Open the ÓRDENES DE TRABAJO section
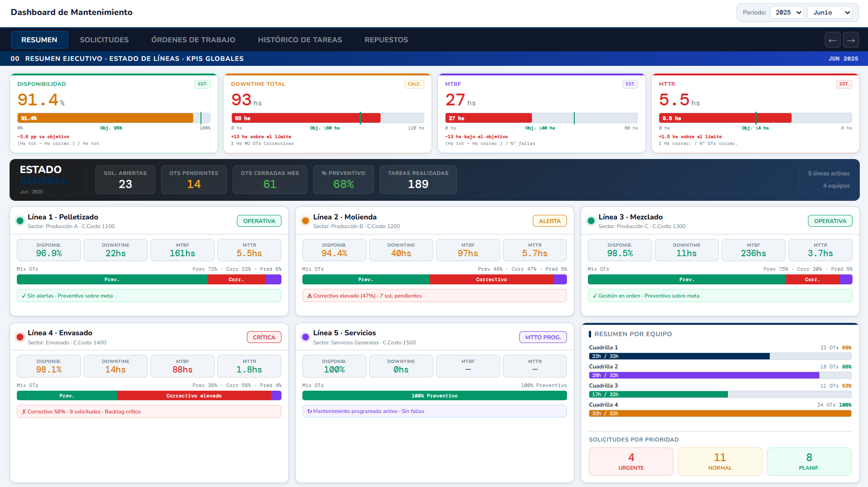Image resolution: width=868 pixels, height=487 pixels. point(193,40)
